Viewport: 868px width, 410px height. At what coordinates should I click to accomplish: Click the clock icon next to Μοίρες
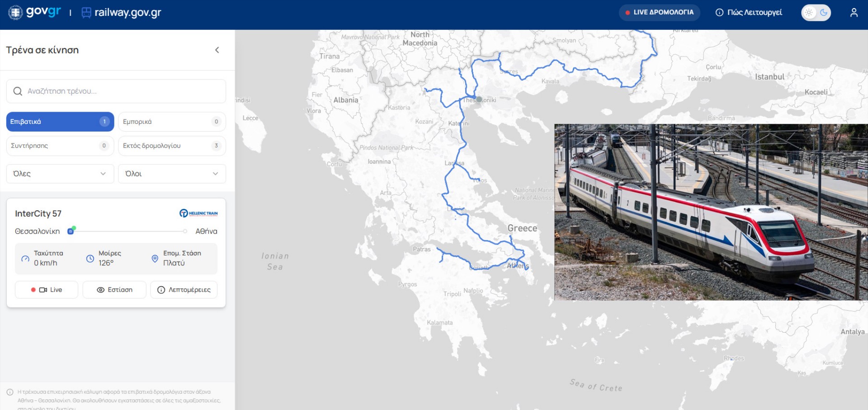pyautogui.click(x=89, y=259)
